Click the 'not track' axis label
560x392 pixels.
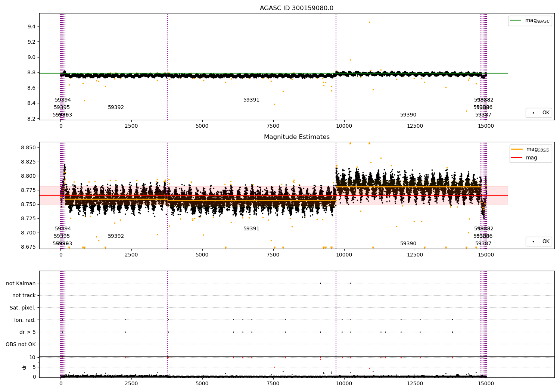[x=24, y=295]
